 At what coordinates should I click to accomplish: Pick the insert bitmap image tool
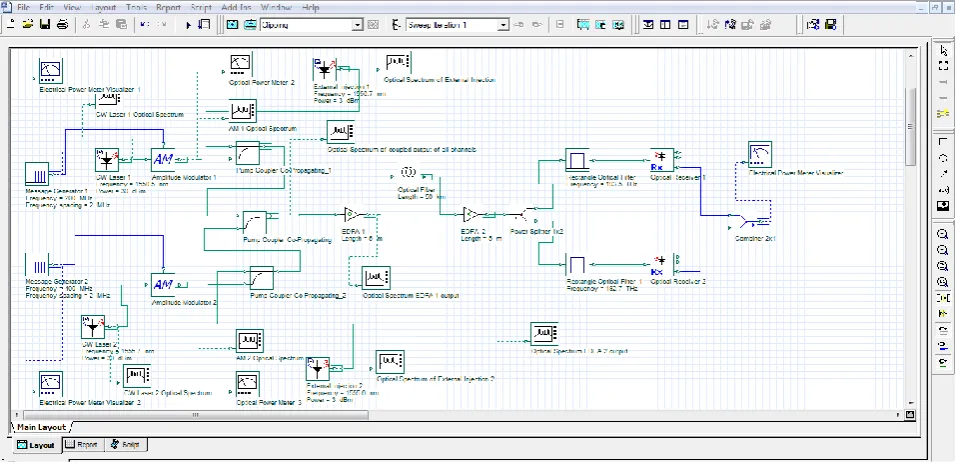coord(944,206)
